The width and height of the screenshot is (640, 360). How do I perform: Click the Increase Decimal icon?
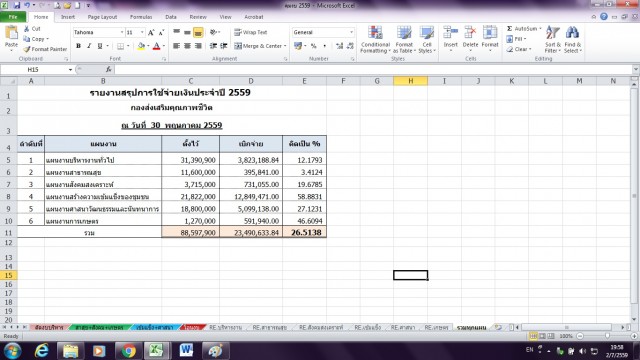339,46
